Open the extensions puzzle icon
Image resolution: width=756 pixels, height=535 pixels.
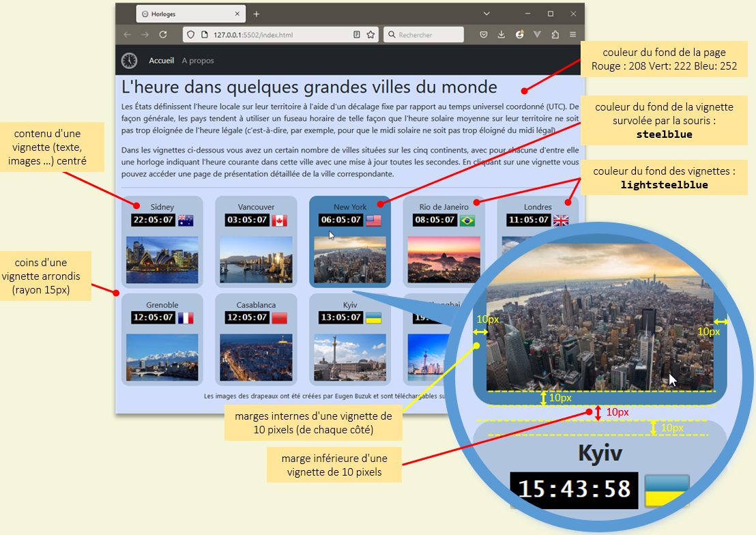(555, 35)
